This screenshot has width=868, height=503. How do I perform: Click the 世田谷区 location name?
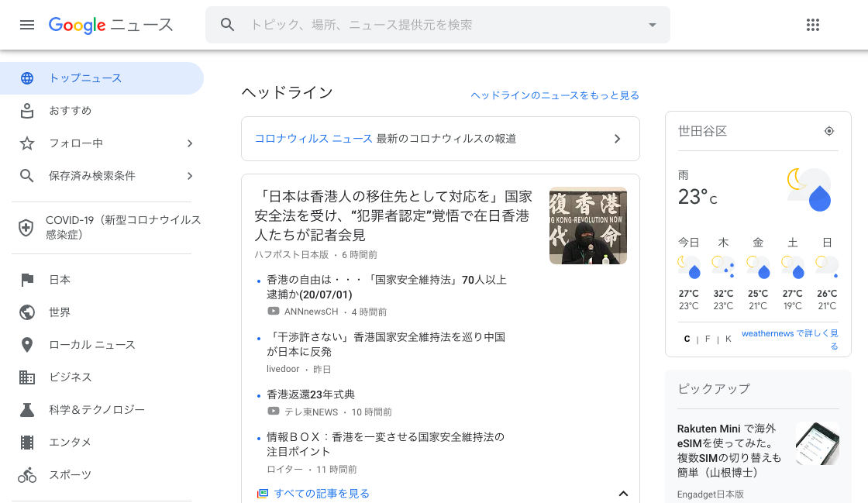click(x=702, y=131)
